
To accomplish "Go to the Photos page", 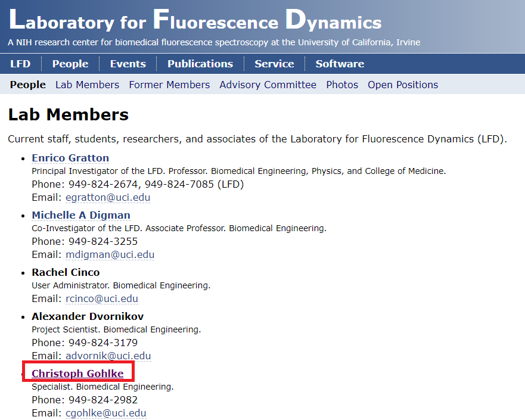I will tap(342, 85).
